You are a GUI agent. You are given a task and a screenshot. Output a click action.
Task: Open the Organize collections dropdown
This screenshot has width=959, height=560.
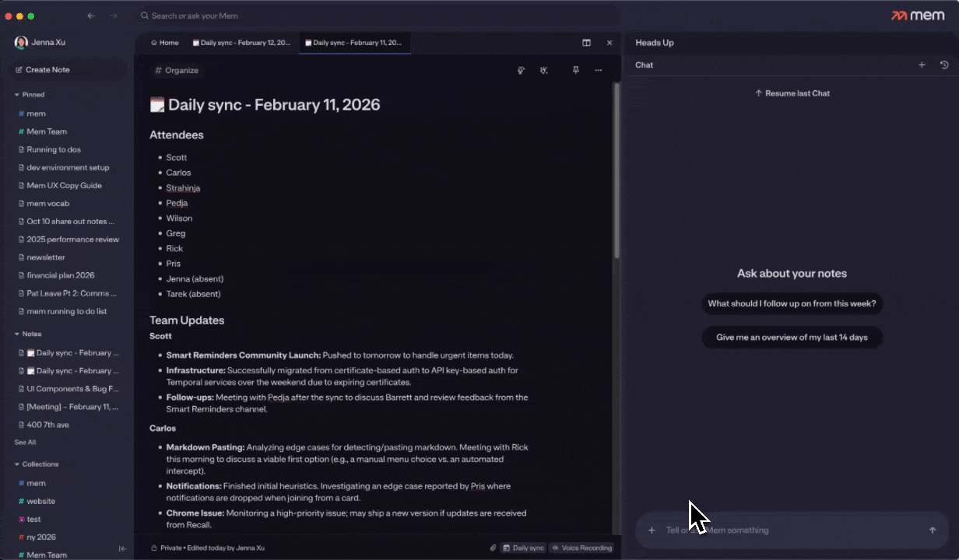coord(177,70)
